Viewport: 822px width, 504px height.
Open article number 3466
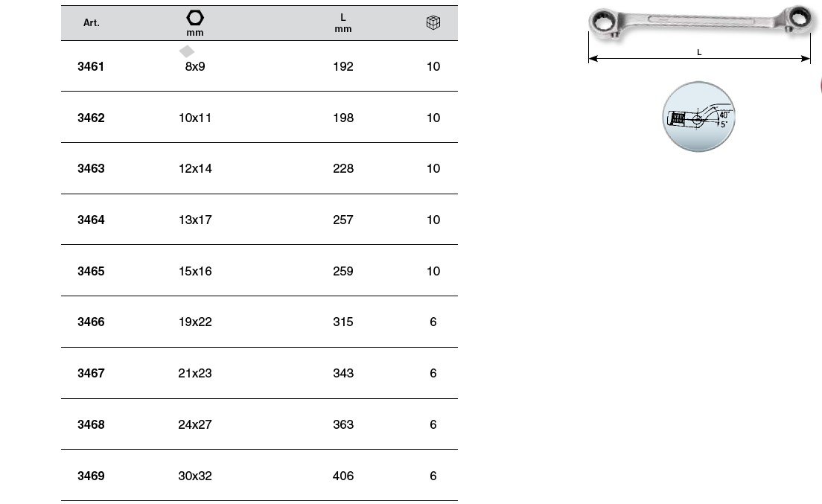[x=91, y=322]
